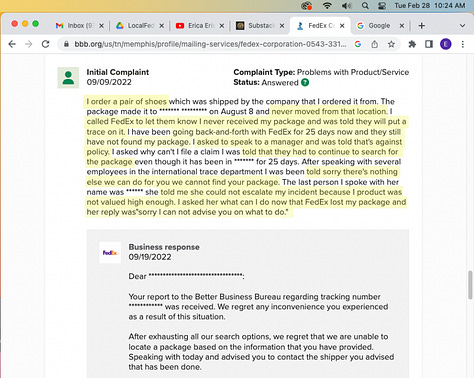Click highlighted text 'I order a pair of shoes'
This screenshot has width=474, height=378.
pyautogui.click(x=127, y=101)
